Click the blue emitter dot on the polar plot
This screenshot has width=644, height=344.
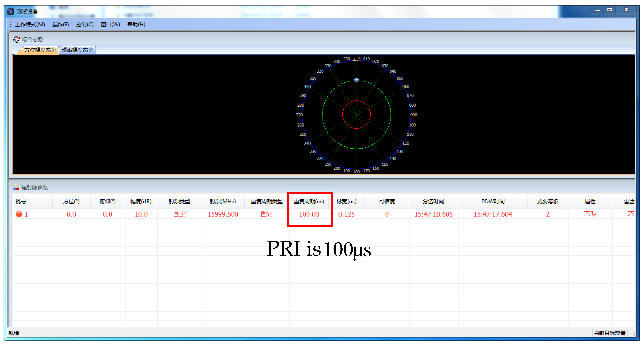pyautogui.click(x=356, y=80)
